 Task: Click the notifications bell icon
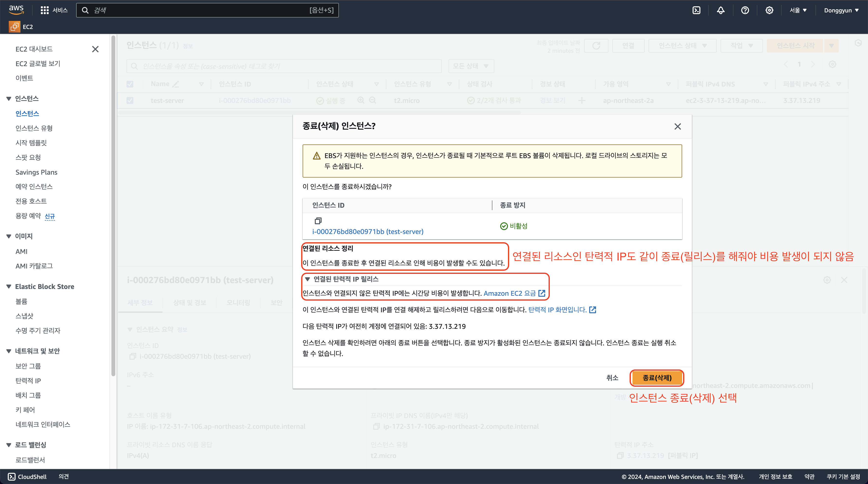pos(720,10)
